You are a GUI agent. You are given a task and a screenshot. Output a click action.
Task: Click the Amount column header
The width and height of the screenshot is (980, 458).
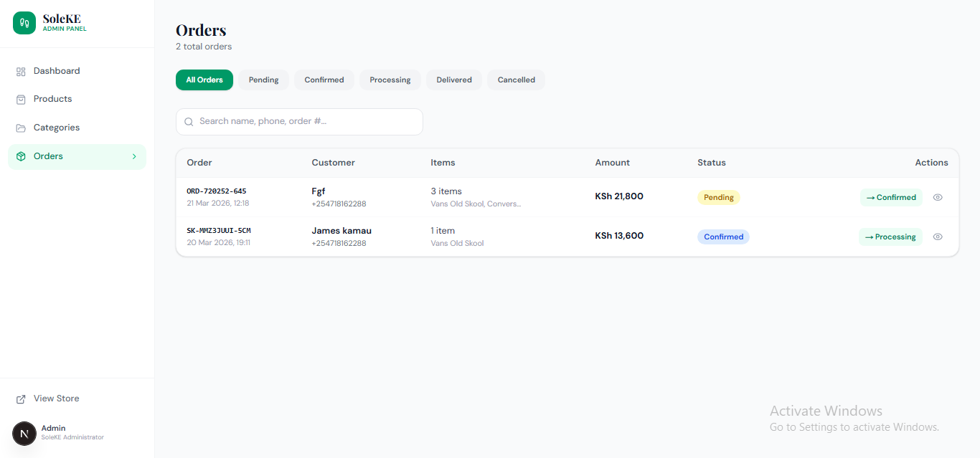612,163
